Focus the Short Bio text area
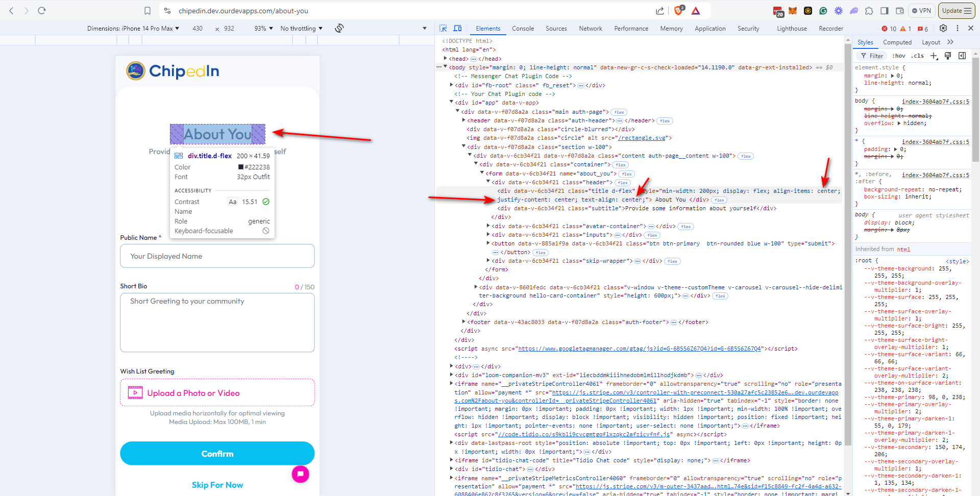 click(217, 323)
